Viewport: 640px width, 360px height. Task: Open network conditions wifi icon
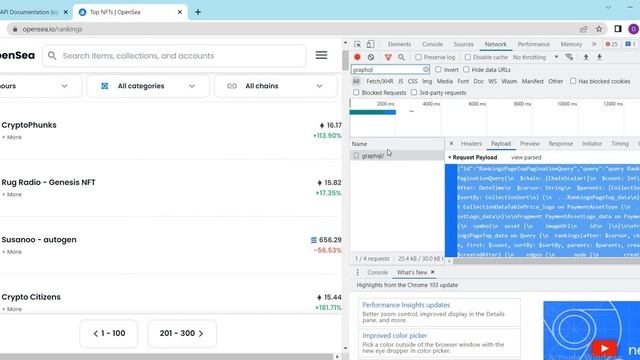(x=569, y=57)
